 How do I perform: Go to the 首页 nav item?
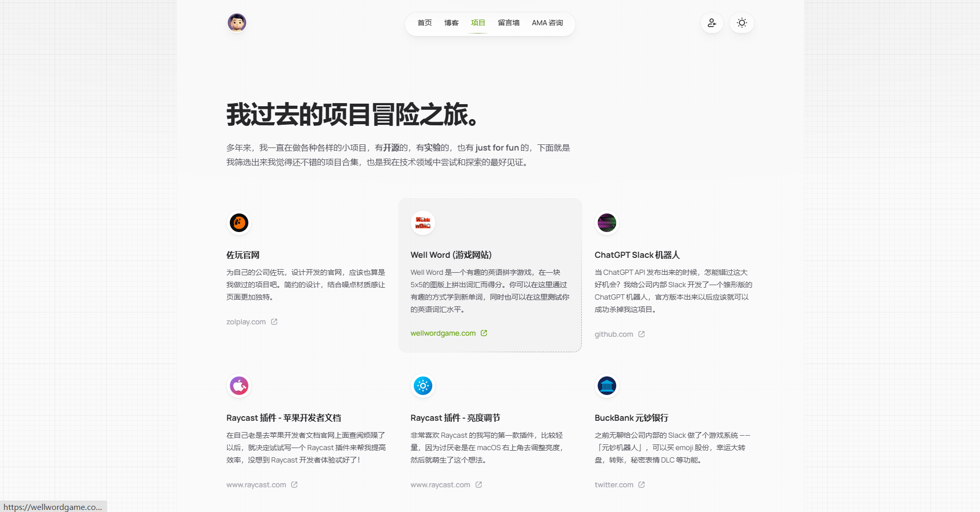point(425,23)
